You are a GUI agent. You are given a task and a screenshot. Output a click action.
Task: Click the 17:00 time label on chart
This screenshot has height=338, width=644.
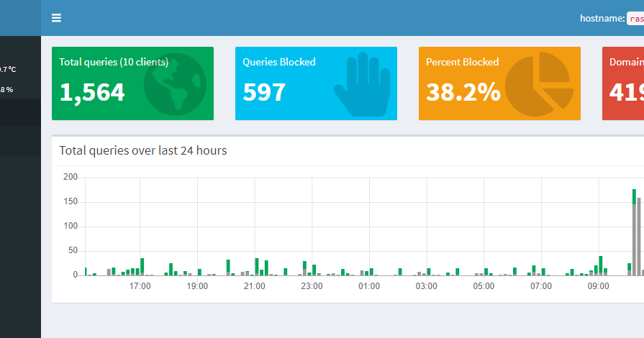click(140, 286)
